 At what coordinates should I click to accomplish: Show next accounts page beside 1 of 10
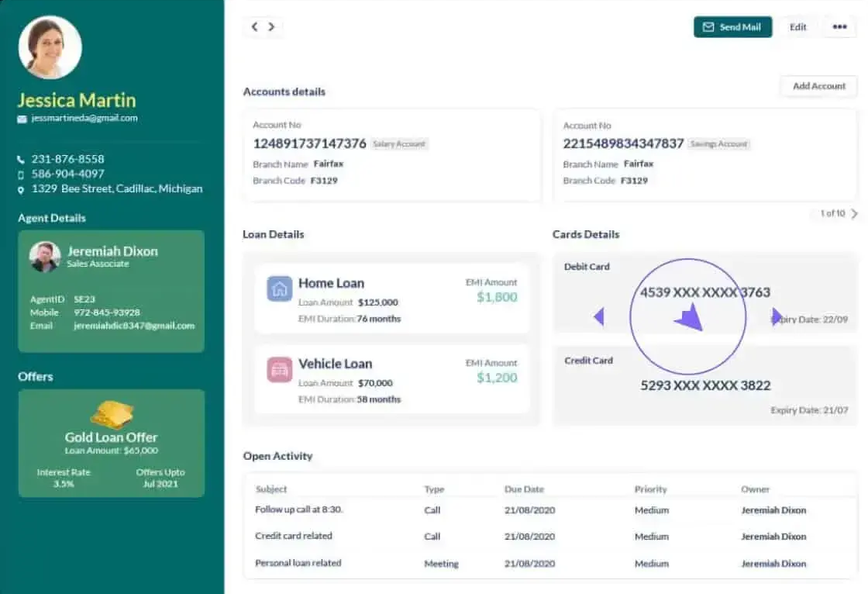point(854,214)
